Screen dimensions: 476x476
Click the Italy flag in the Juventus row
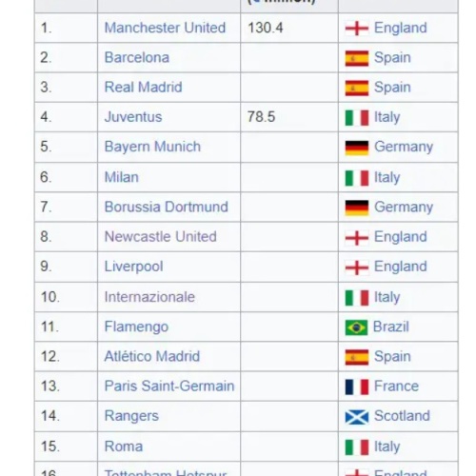pos(357,117)
